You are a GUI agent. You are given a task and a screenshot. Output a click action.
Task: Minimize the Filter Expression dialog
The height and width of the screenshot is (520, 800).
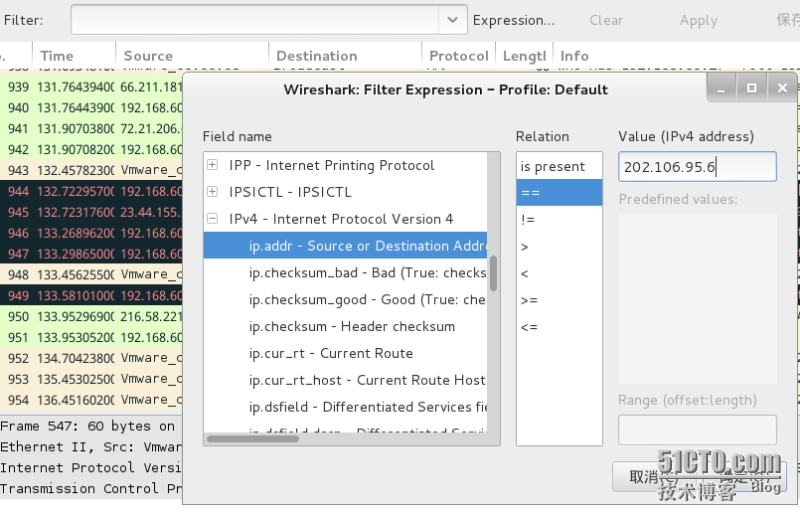pos(721,88)
